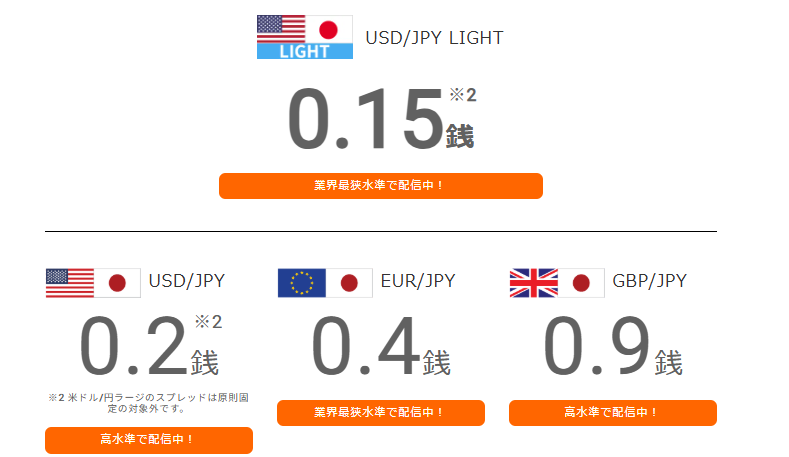Select the USD/JPY LIGHT heading text
The image size is (789, 457).
click(434, 38)
